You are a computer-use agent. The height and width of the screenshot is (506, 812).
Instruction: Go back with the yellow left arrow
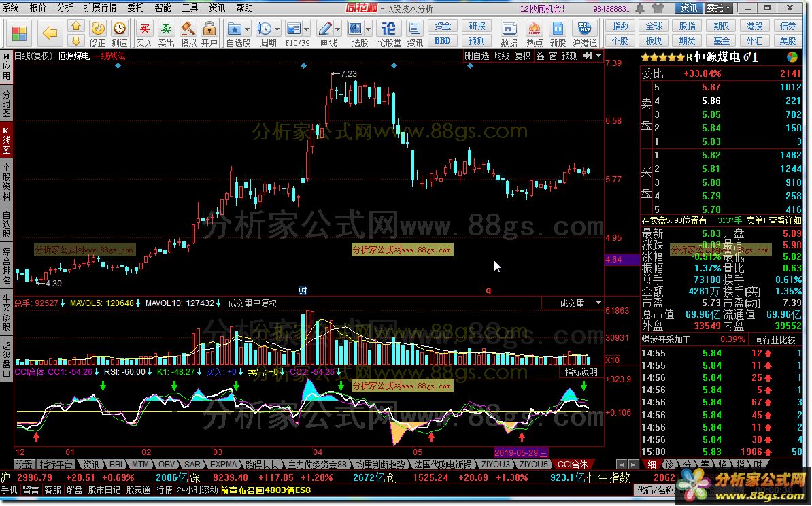(x=50, y=33)
